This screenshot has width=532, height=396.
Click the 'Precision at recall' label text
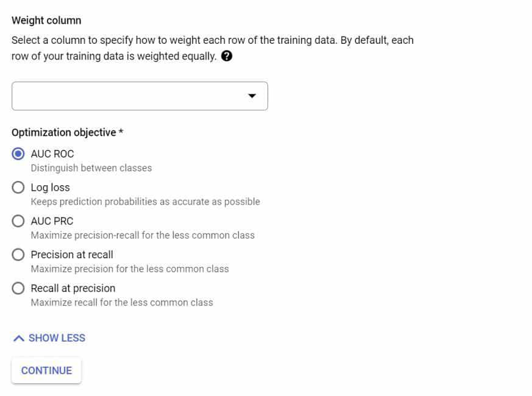point(72,255)
